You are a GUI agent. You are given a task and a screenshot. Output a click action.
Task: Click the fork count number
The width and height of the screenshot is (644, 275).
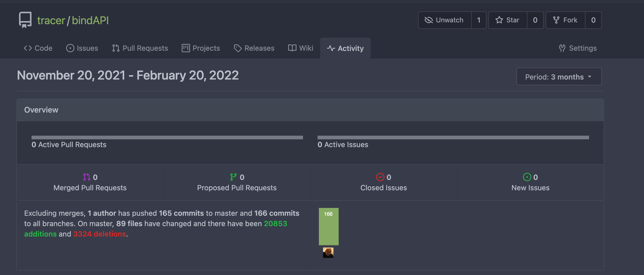point(593,20)
